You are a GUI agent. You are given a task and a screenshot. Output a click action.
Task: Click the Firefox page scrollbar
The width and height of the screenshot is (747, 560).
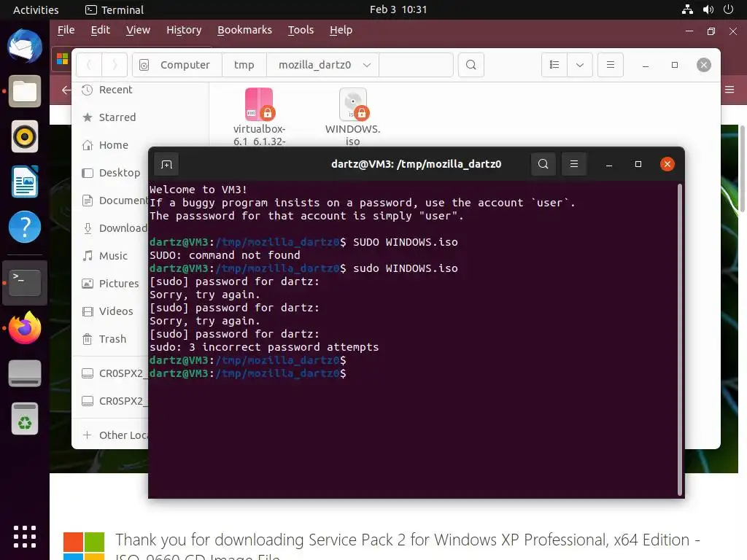pos(742,169)
